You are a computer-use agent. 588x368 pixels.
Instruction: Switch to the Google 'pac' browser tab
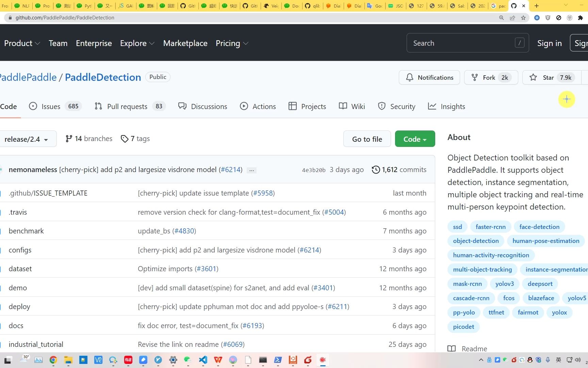(498, 6)
